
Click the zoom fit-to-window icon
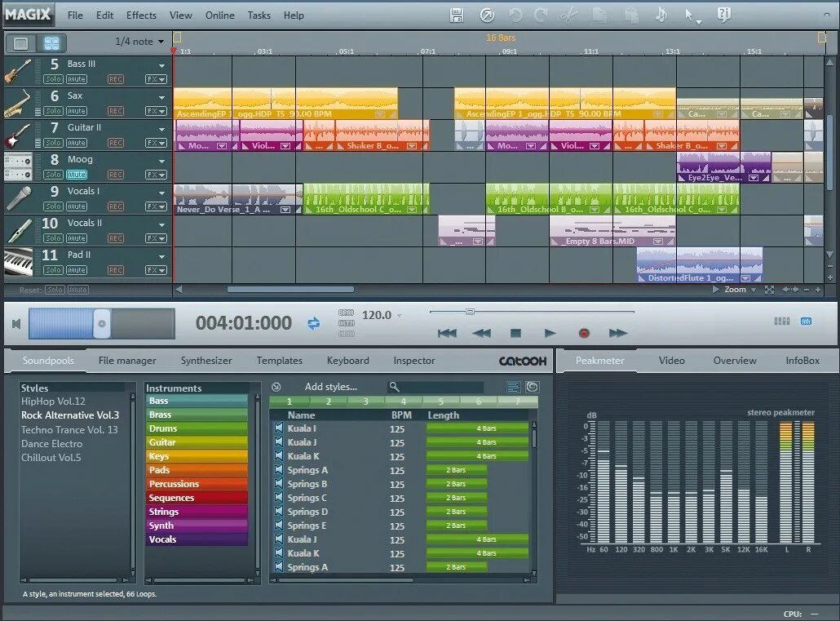[769, 290]
